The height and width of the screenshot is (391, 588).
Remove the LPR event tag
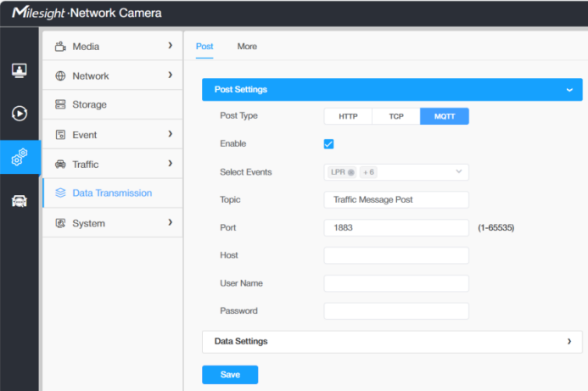pos(351,172)
